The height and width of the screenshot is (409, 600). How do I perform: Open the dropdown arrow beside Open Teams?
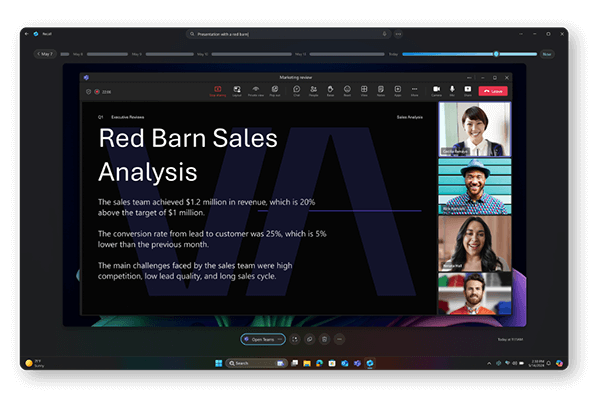[280, 339]
